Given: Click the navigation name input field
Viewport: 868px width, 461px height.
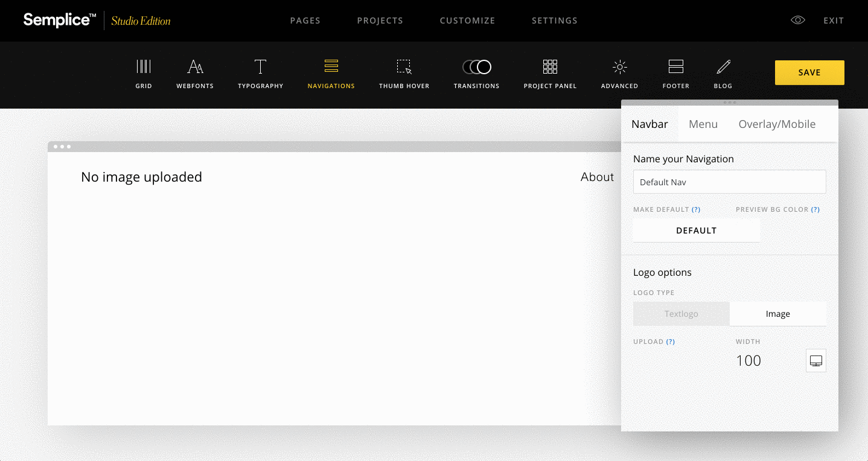Looking at the screenshot, I should [x=729, y=182].
